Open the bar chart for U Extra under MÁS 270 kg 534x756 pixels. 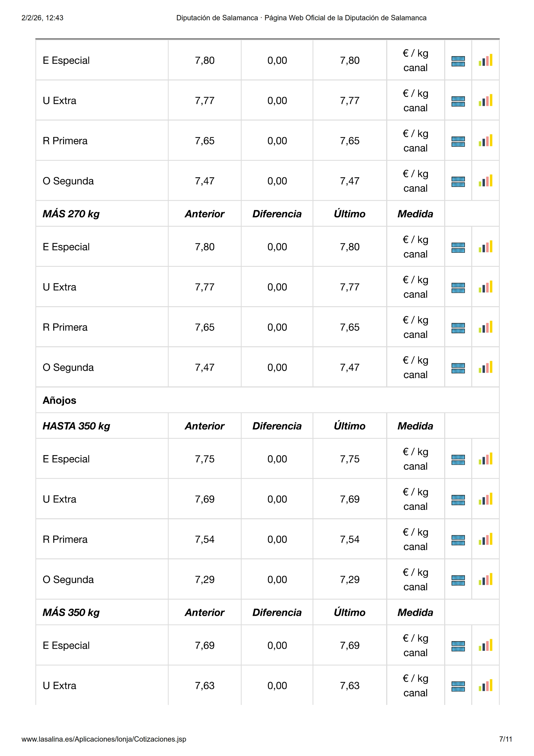(485, 287)
